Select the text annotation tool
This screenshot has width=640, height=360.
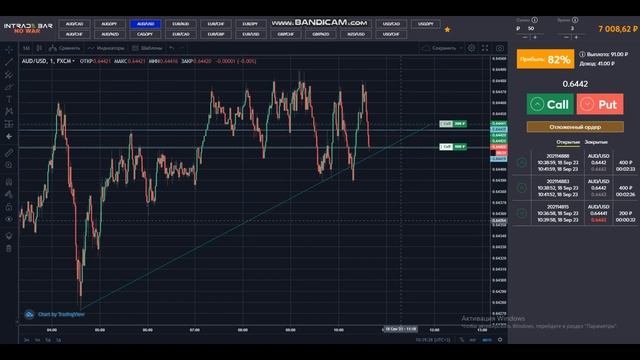(x=9, y=99)
